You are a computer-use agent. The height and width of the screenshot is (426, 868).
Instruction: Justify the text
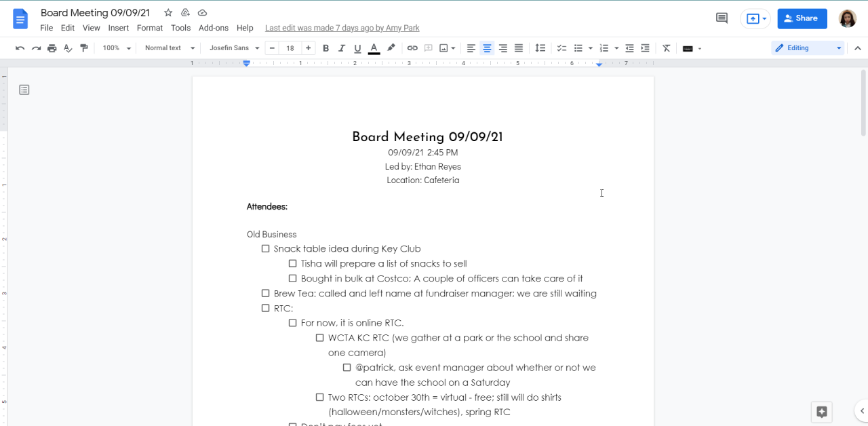[519, 48]
